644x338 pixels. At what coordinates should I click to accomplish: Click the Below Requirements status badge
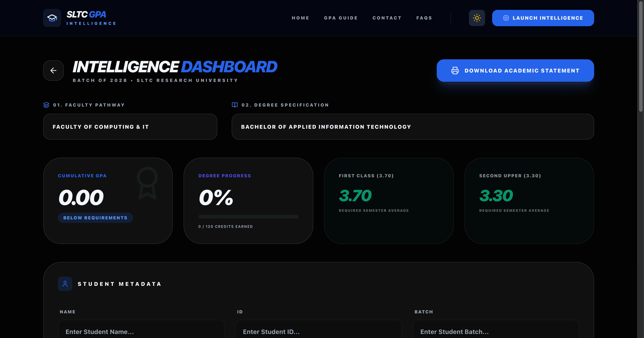(95, 218)
